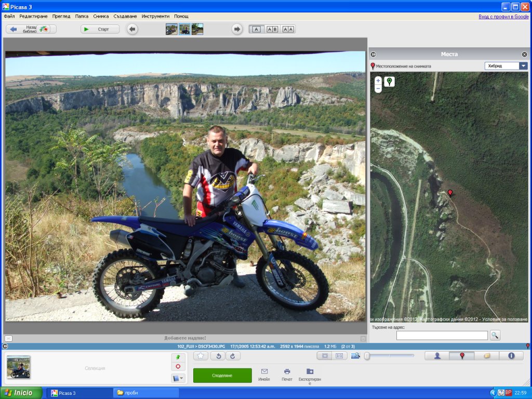Switch to side-by-side AB view
Viewport: 532px width, 399px height.
272,29
